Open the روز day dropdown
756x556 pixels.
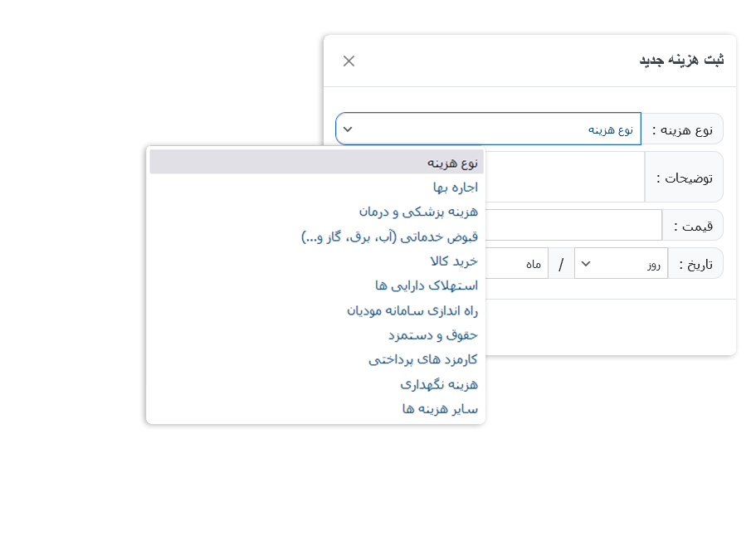click(622, 263)
